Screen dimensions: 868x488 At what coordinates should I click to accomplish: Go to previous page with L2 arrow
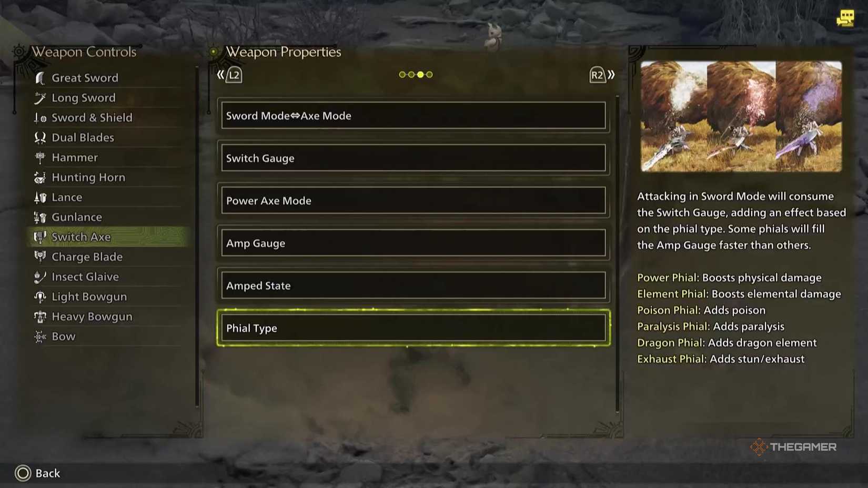tap(229, 75)
